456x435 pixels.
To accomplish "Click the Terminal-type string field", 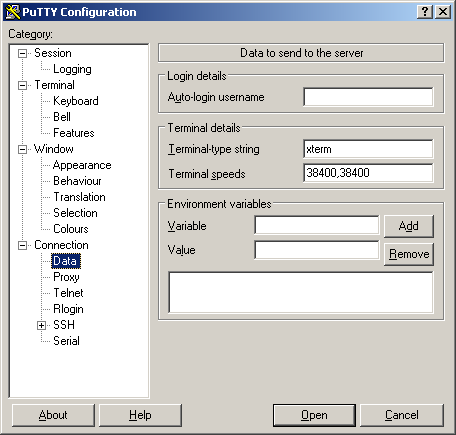I will coord(368,149).
